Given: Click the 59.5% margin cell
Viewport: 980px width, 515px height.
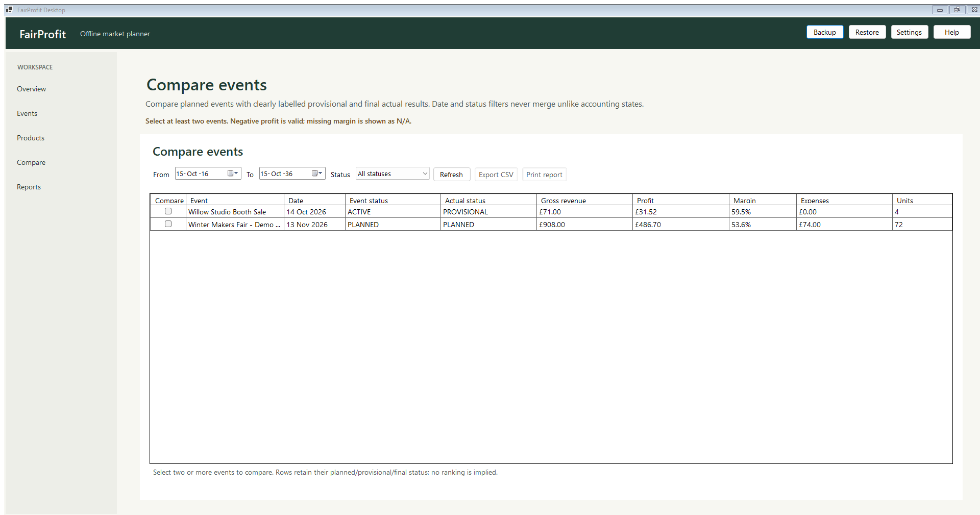Looking at the screenshot, I should click(x=763, y=212).
